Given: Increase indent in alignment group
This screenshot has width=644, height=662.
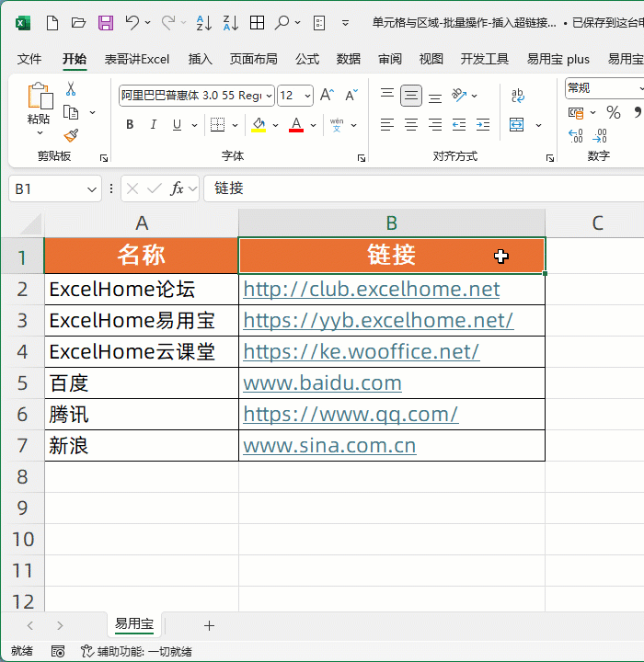Looking at the screenshot, I should click(x=483, y=125).
